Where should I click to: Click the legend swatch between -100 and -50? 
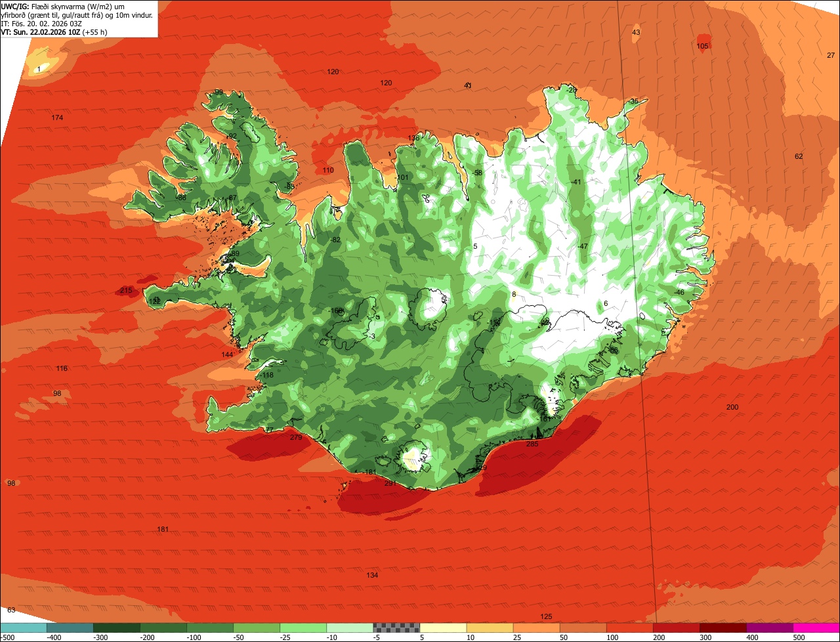click(209, 628)
